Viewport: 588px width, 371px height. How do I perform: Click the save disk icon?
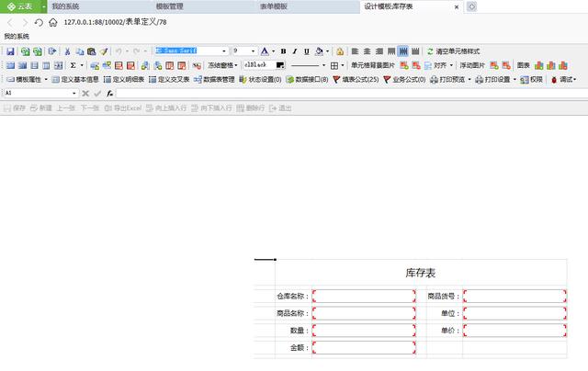(x=10, y=51)
